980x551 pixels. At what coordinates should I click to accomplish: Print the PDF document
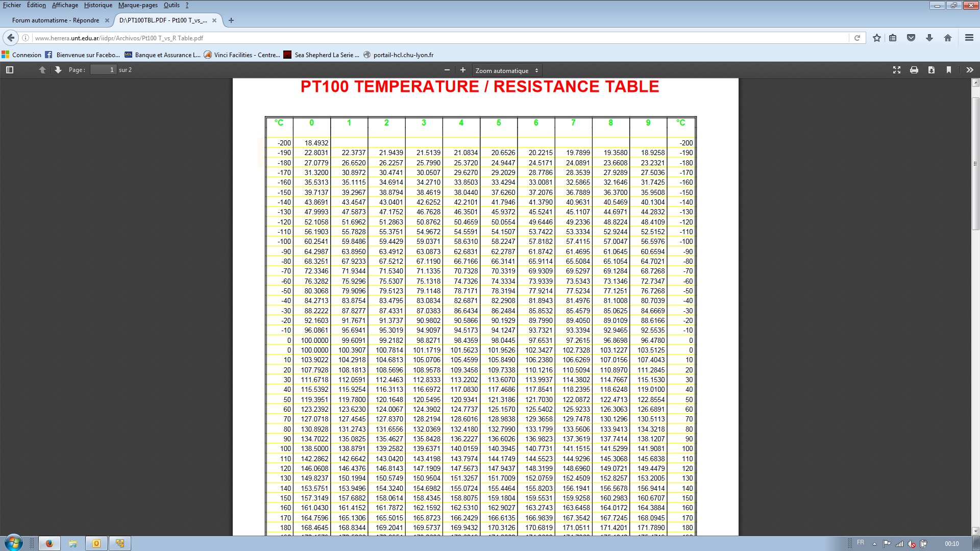(914, 70)
